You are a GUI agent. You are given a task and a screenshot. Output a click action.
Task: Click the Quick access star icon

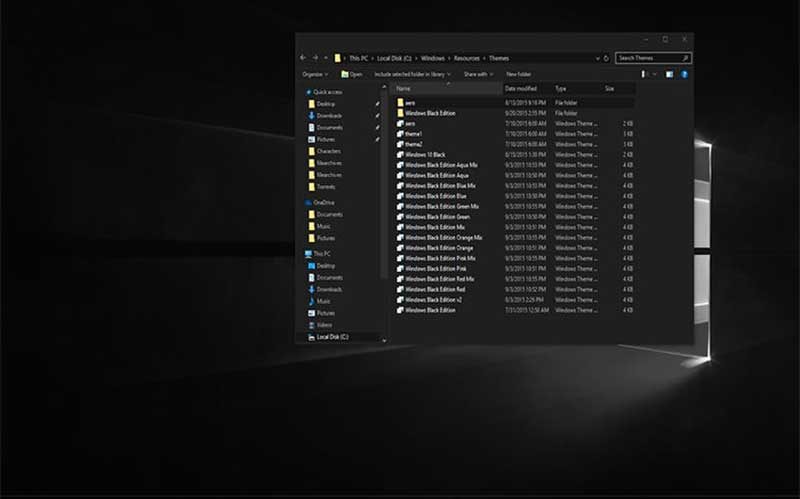pos(308,92)
